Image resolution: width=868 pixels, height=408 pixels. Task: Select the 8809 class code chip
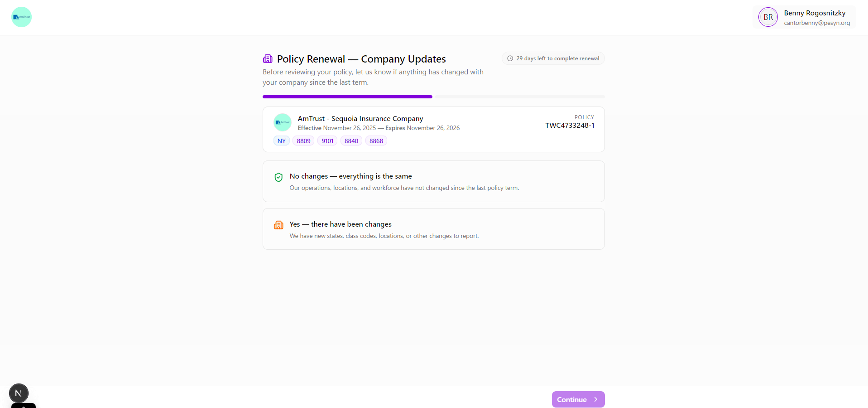click(x=303, y=141)
